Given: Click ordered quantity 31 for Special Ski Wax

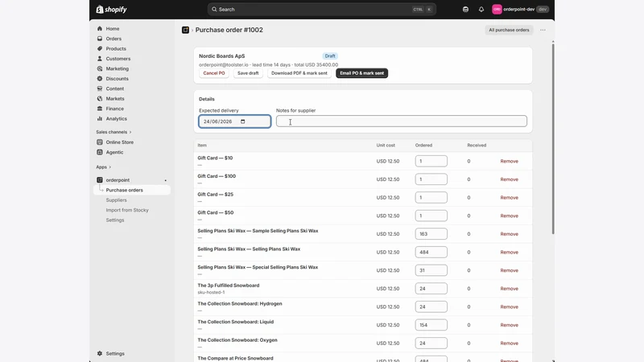Looking at the screenshot, I should 431,270.
